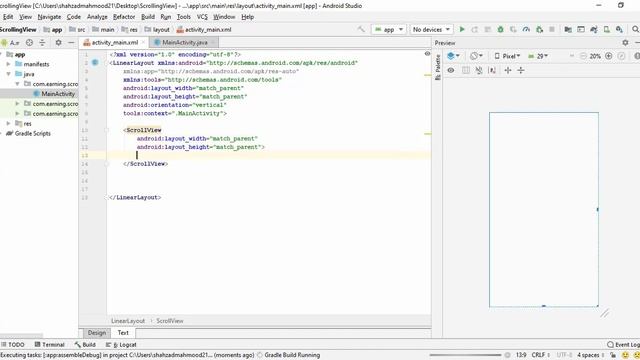Open the Preview panel settings gear
The width and height of the screenshot is (640, 360).
[x=625, y=42]
